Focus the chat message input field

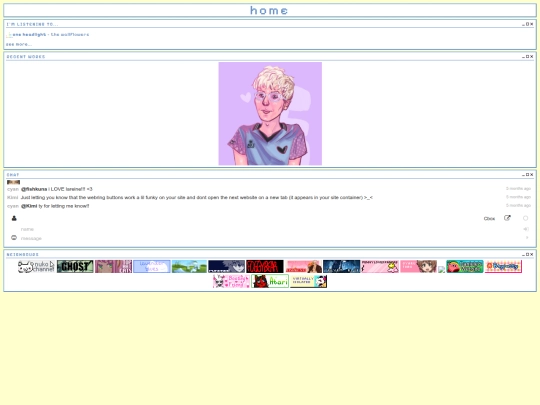pyautogui.click(x=270, y=238)
